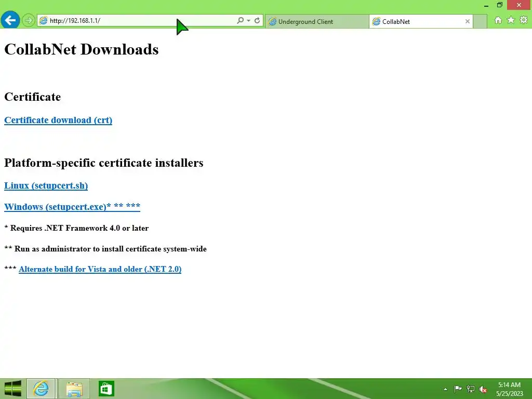Close the Internet Explorer window
The width and height of the screenshot is (532, 399).
[519, 5]
